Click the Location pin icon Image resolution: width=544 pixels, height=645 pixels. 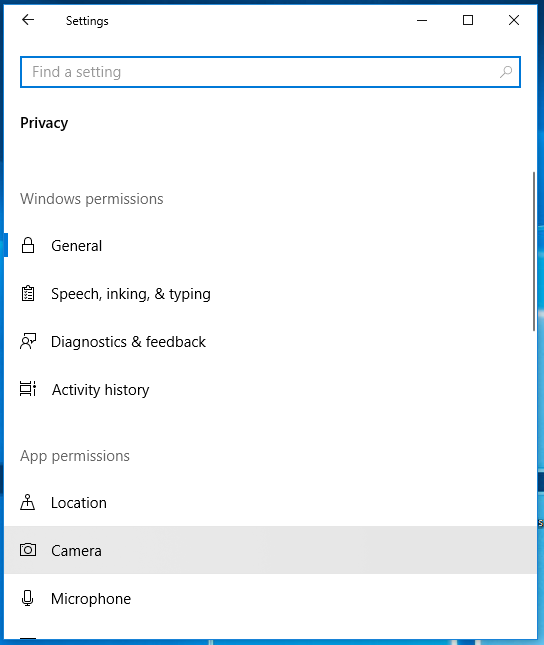[28, 502]
